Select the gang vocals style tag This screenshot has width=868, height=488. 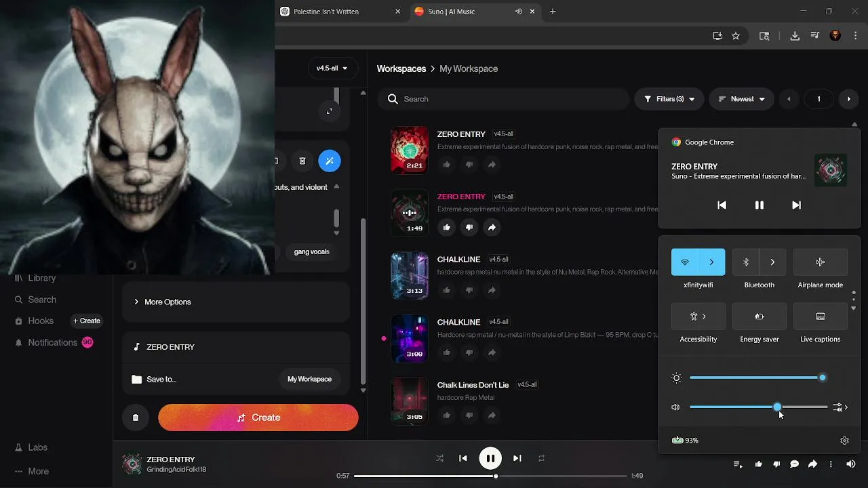312,251
